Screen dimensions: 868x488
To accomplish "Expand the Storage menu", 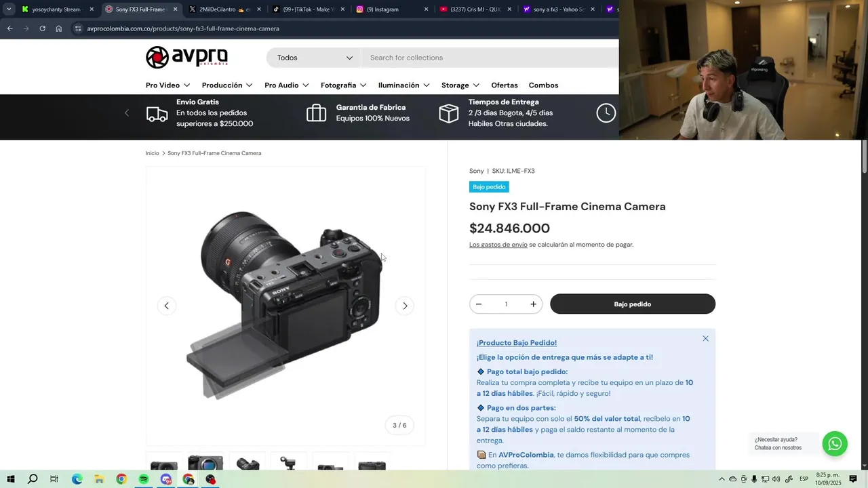I will (x=460, y=85).
